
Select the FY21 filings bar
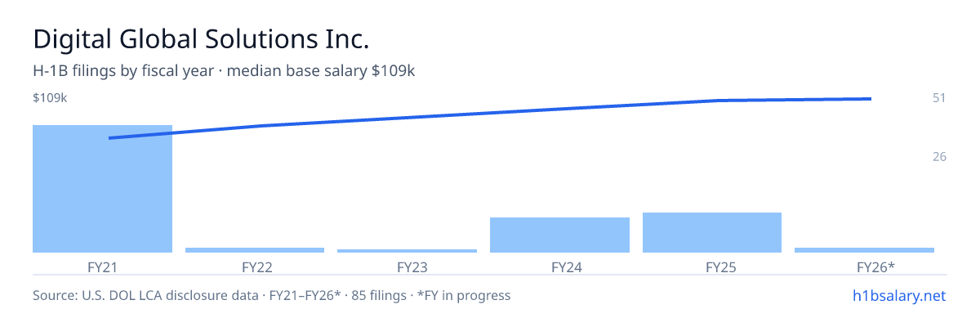tap(103, 189)
